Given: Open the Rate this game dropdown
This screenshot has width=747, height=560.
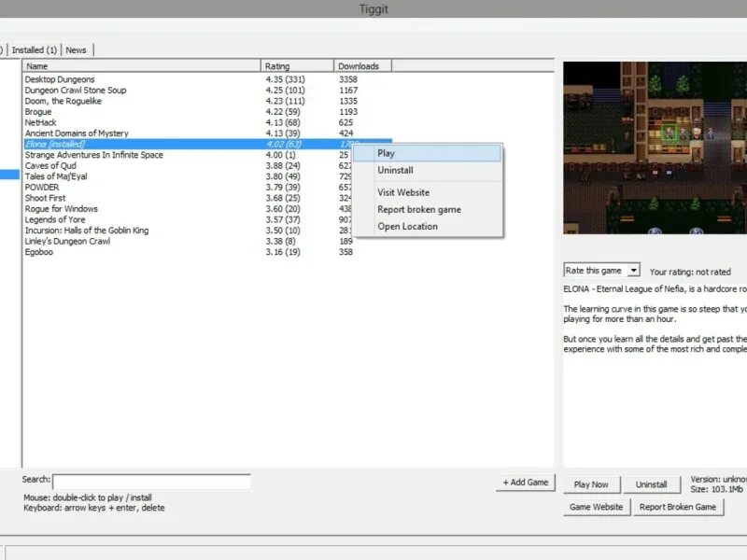Looking at the screenshot, I should [601, 271].
